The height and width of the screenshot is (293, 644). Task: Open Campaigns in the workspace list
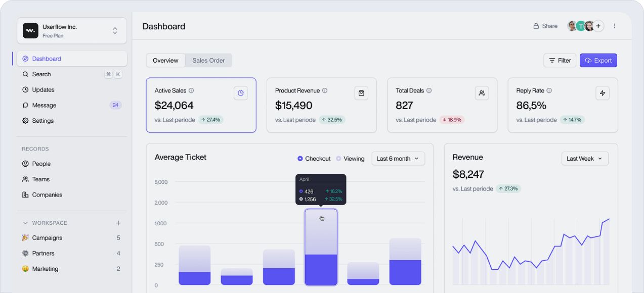pos(47,238)
